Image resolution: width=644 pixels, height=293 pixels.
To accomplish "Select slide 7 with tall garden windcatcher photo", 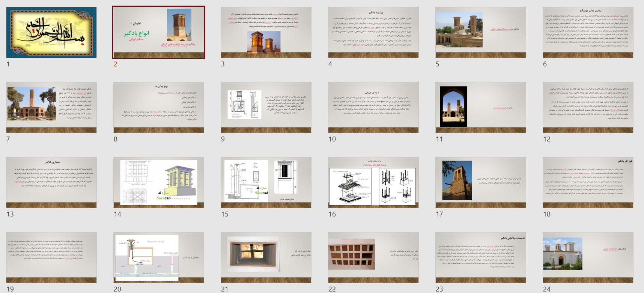I will [51, 107].
